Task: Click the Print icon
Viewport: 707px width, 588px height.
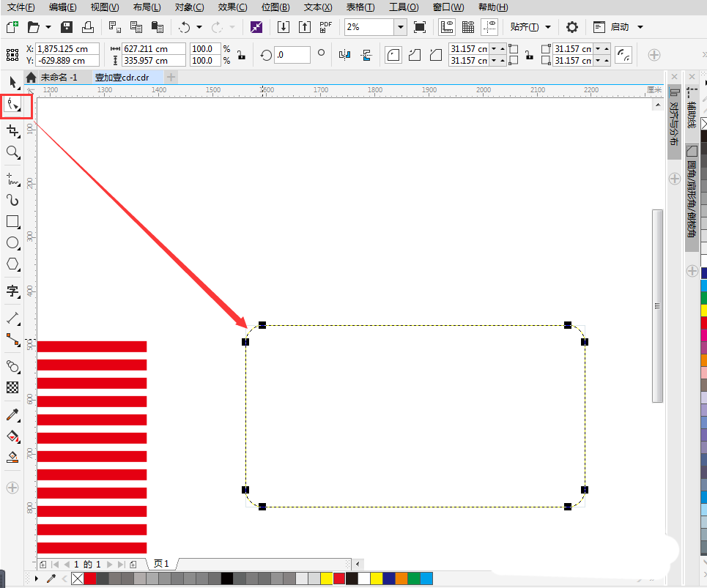Action: click(88, 27)
